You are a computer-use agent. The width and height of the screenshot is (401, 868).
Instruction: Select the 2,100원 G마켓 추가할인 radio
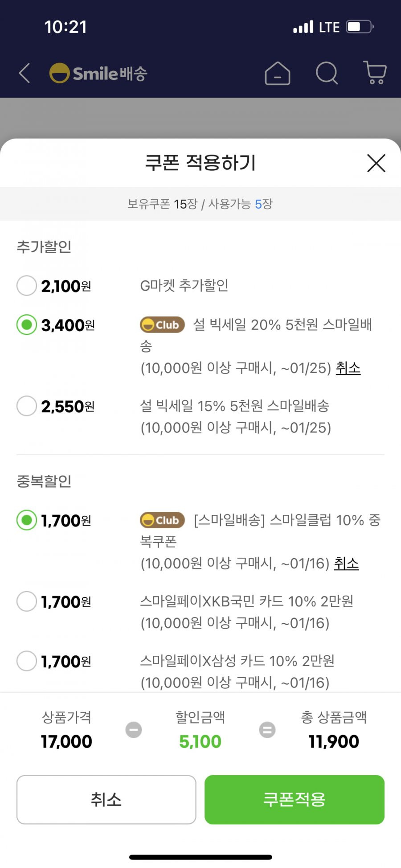coord(26,286)
